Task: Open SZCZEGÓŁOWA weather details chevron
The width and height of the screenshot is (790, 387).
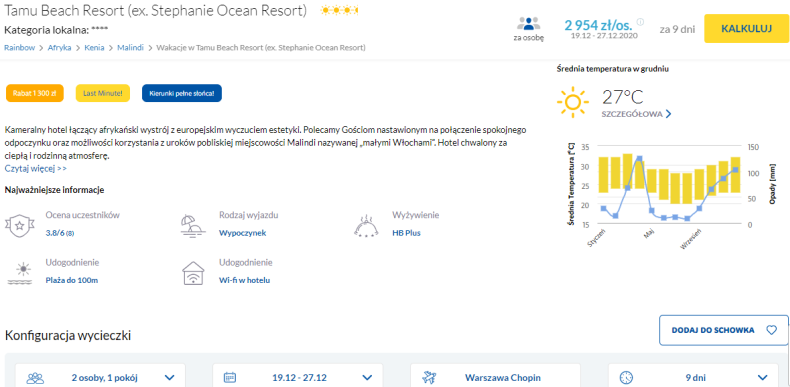Action: [x=669, y=114]
